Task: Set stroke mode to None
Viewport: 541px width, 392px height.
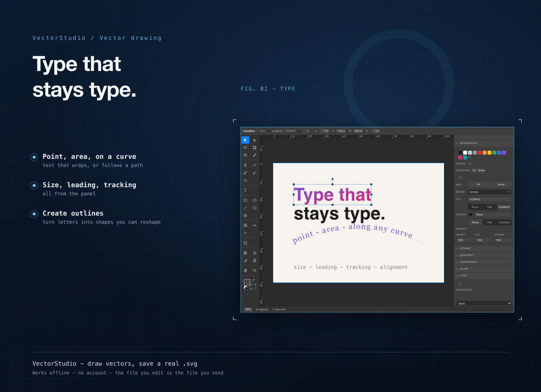Action: tap(475, 222)
